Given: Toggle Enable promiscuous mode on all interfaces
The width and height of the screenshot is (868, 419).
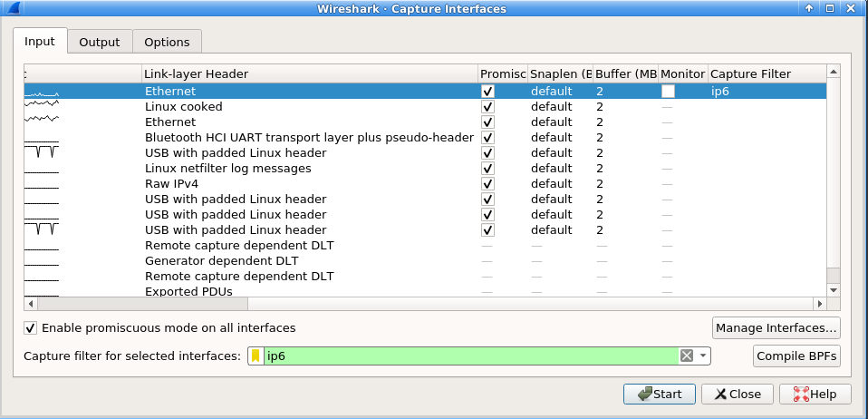Looking at the screenshot, I should 159,328.
